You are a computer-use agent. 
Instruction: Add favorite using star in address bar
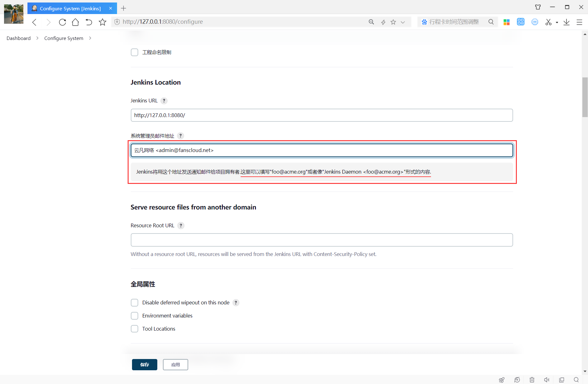[x=393, y=22]
